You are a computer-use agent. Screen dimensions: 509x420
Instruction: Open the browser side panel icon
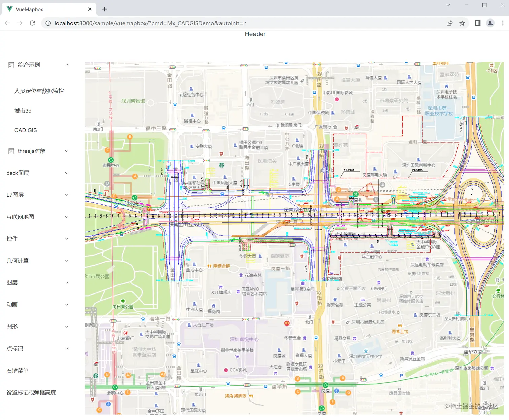(478, 23)
